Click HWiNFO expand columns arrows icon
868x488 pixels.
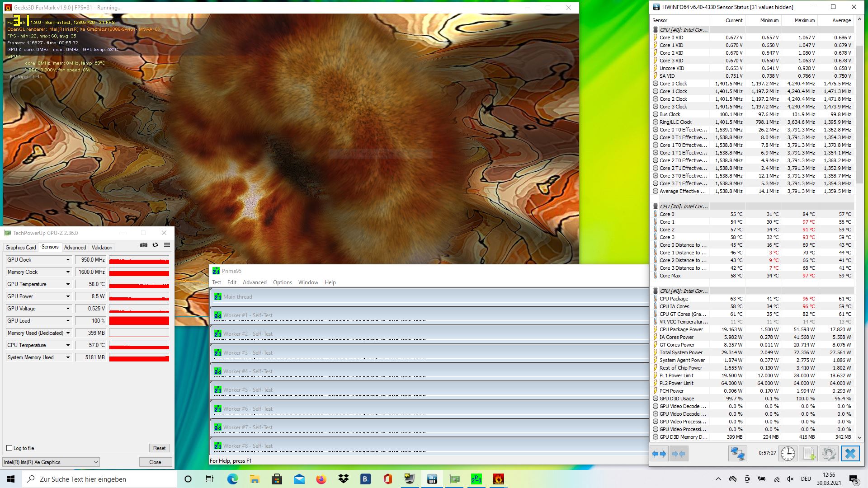(659, 454)
